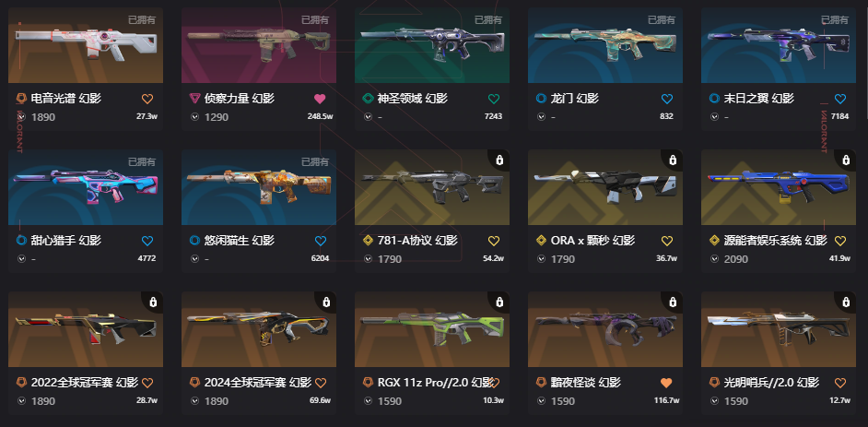
Task: Expand price chevron under RGX 11z Pro//2.0
Action: click(369, 400)
